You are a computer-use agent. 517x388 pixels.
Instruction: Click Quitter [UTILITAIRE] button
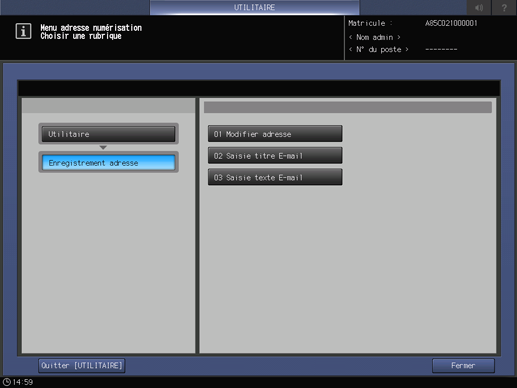[82, 366]
